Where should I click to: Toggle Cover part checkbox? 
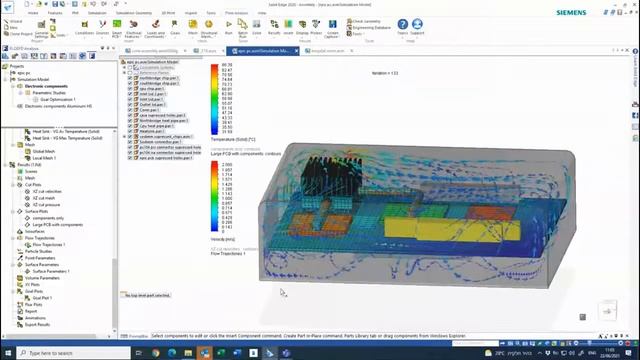(130, 110)
